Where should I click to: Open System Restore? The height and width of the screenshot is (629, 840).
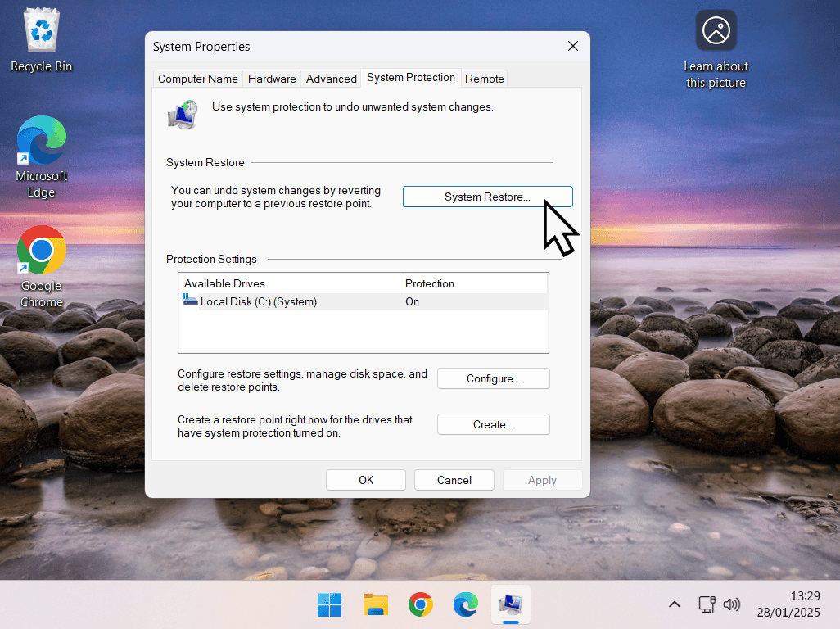coord(487,197)
